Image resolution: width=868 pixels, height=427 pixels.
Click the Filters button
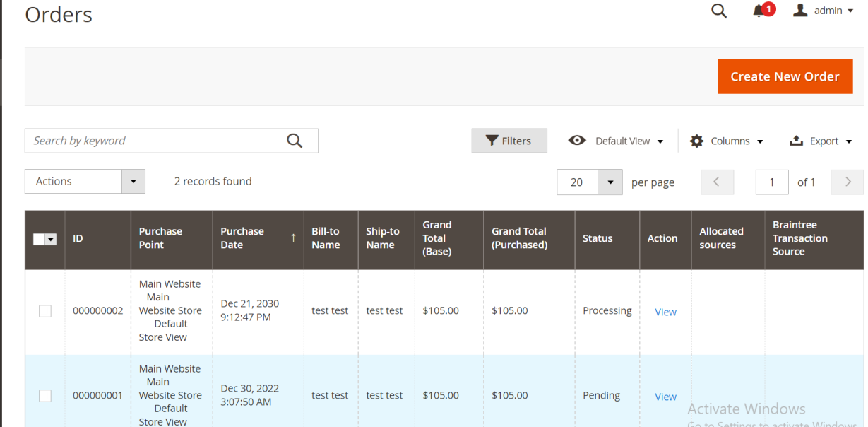coord(509,141)
